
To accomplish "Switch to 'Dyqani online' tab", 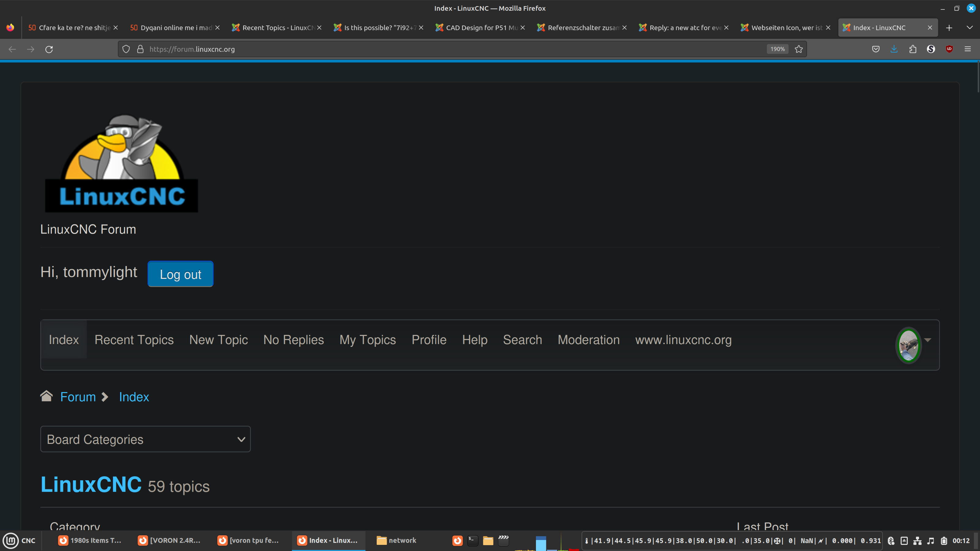I will 175,28.
